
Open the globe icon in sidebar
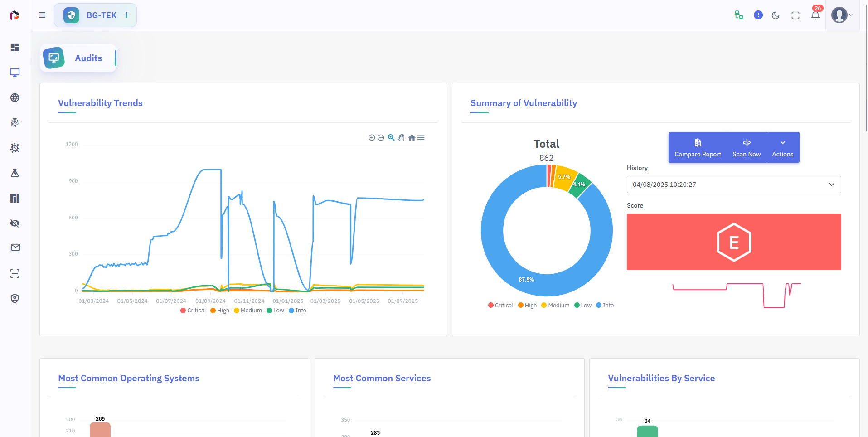coord(15,98)
